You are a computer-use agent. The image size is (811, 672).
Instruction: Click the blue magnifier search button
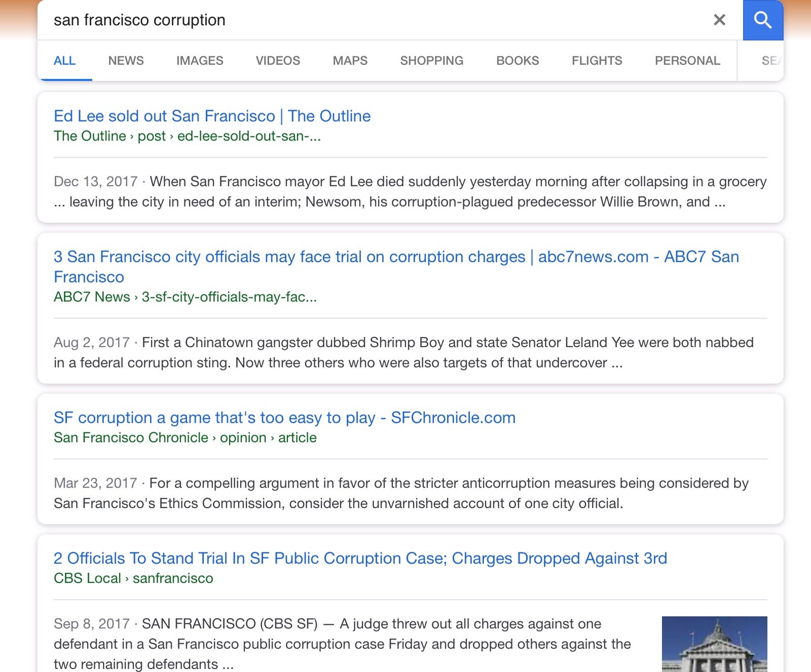763,20
